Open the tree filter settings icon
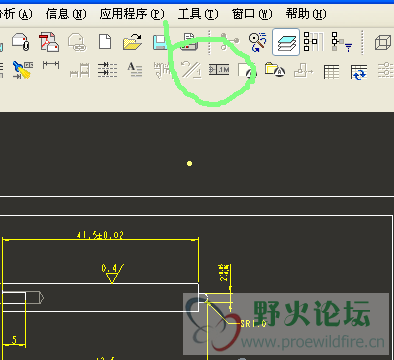The image size is (394, 360). pos(341,42)
